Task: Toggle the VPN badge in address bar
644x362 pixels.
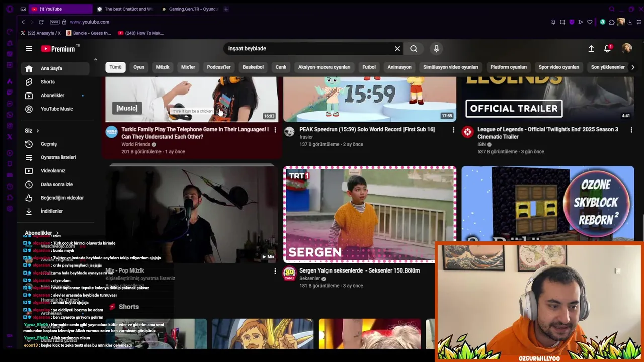Action: pos(54,22)
